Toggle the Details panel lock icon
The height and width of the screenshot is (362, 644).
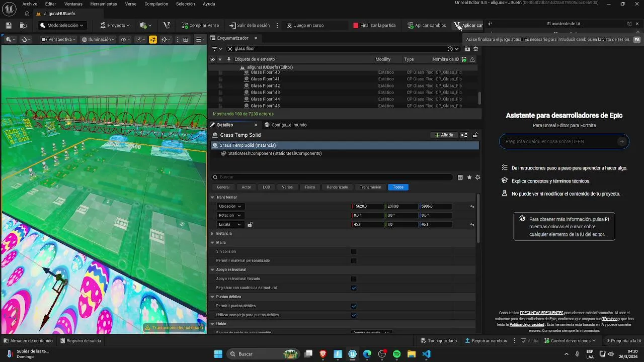475,135
